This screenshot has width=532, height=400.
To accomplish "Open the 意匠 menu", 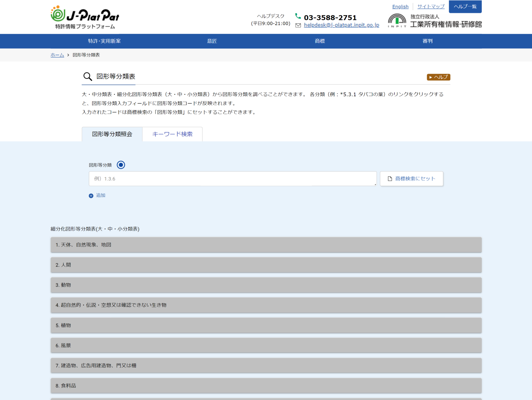I will coord(212,41).
